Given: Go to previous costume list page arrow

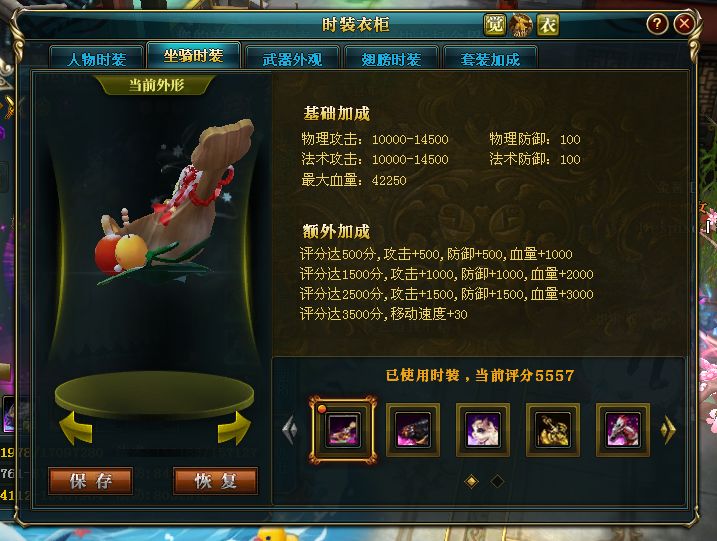Looking at the screenshot, I should click(x=290, y=430).
